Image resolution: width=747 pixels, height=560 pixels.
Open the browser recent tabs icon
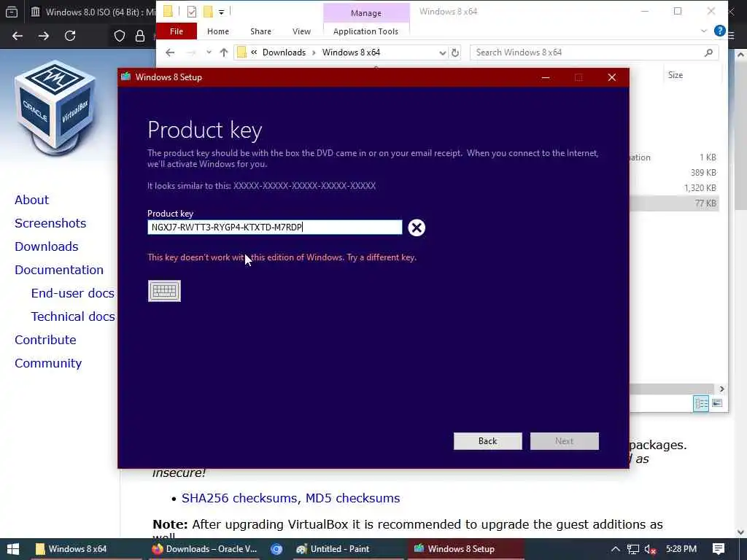12,12
